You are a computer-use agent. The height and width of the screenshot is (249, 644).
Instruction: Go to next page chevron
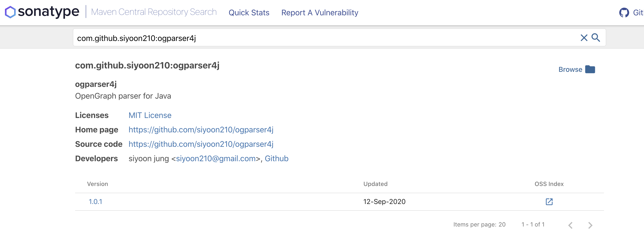[590, 225]
